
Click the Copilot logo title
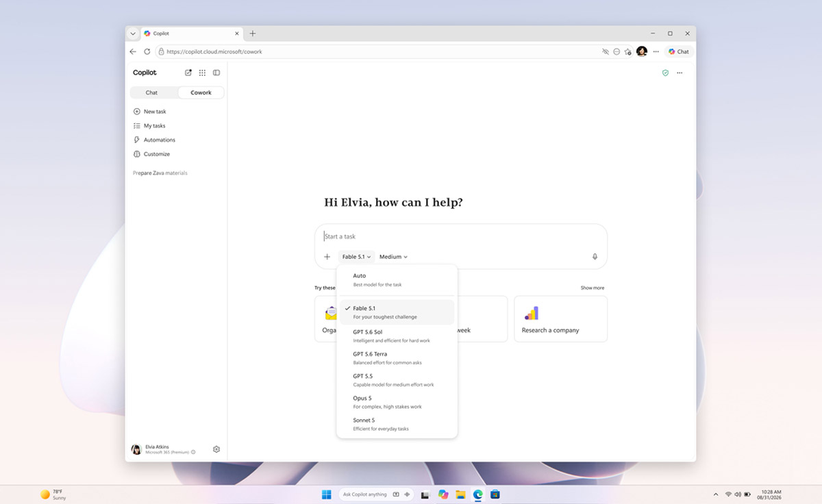point(145,73)
